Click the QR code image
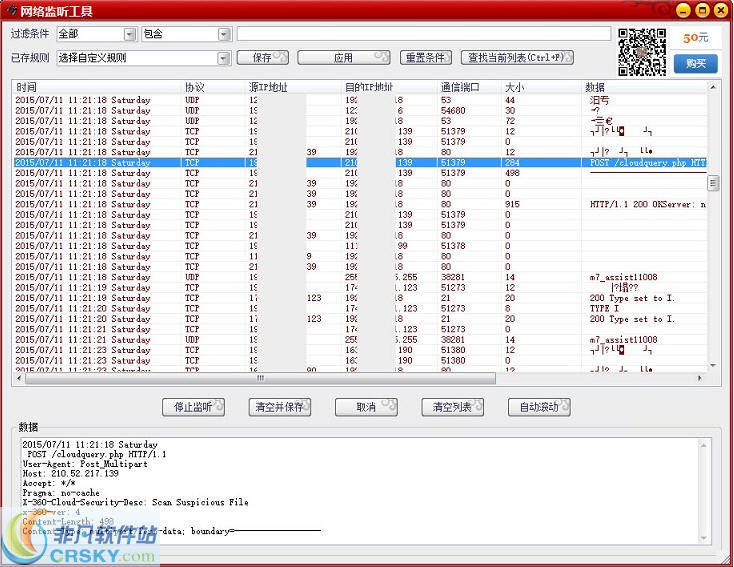Viewport: 734px width, 567px height. pos(642,52)
